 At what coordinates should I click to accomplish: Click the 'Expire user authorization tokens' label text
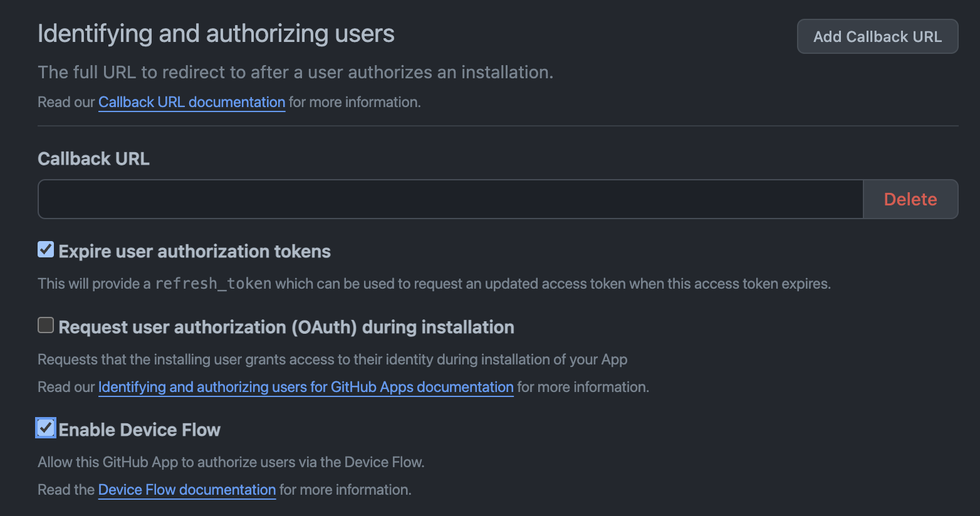194,252
